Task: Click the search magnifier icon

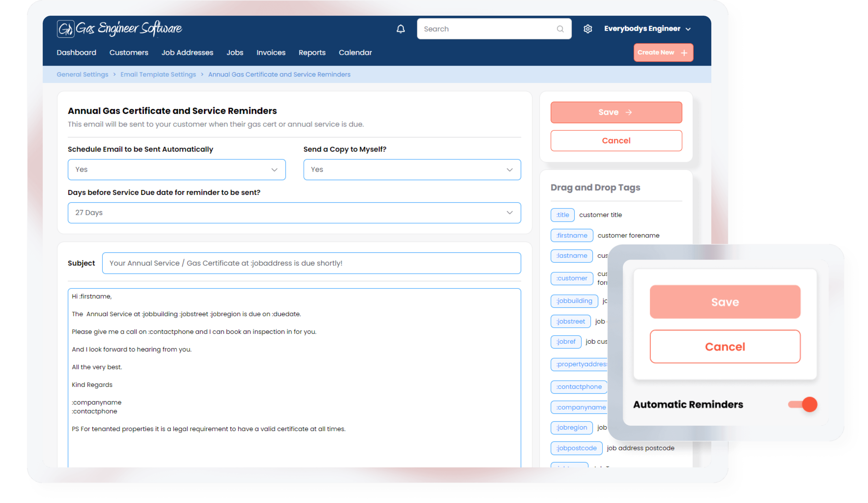Action: click(560, 29)
